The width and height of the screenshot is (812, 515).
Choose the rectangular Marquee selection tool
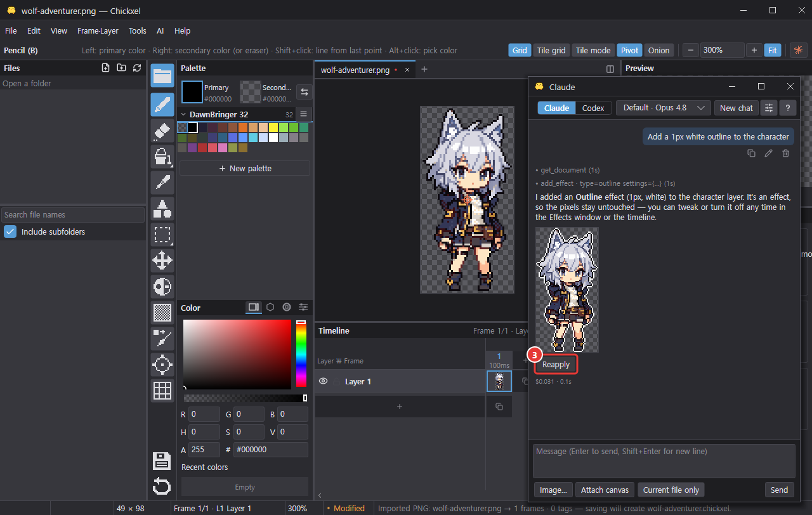click(162, 235)
